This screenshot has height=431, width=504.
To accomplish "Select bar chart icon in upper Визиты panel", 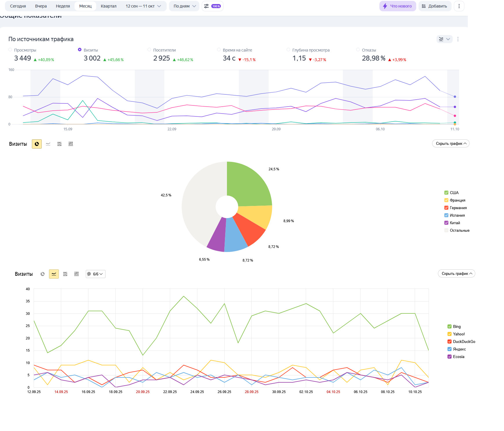I will coord(71,144).
